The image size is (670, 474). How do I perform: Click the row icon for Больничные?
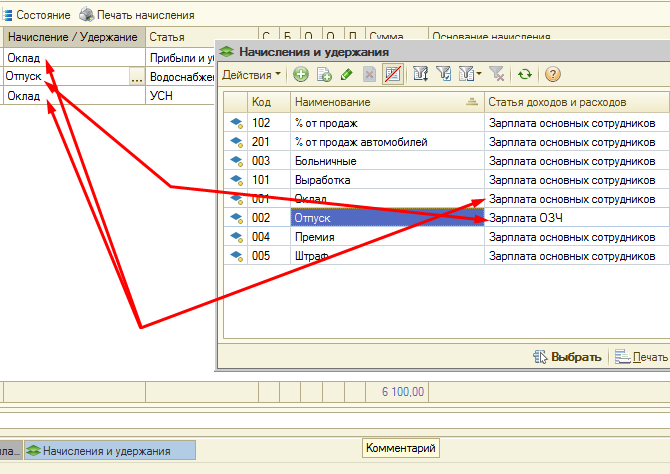[x=236, y=161]
